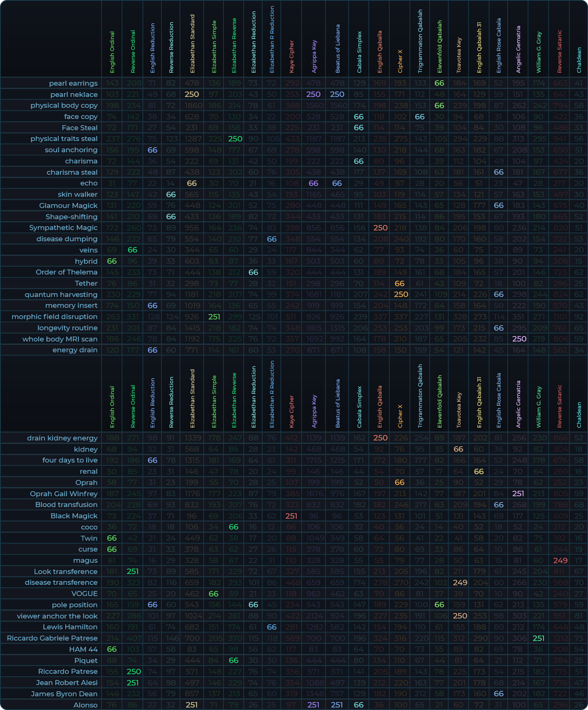Click highlighted 250 Elizabethan Standard value for pearl neklace
The width and height of the screenshot is (588, 710).
coord(192,94)
